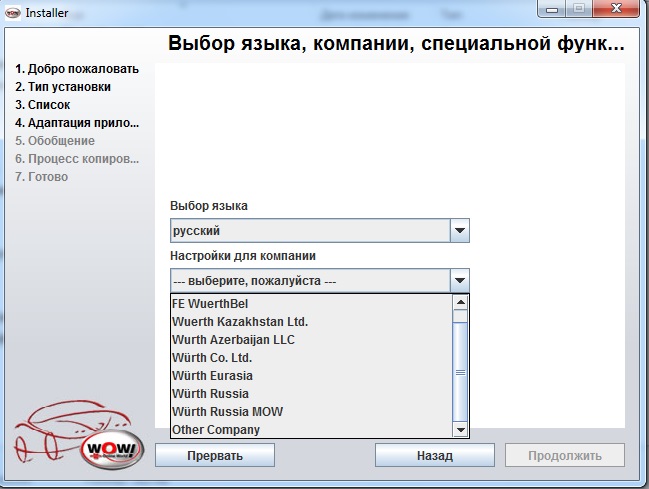The image size is (649, 489).
Task: Collapse the company settings dropdown arrow
Action: click(x=459, y=281)
